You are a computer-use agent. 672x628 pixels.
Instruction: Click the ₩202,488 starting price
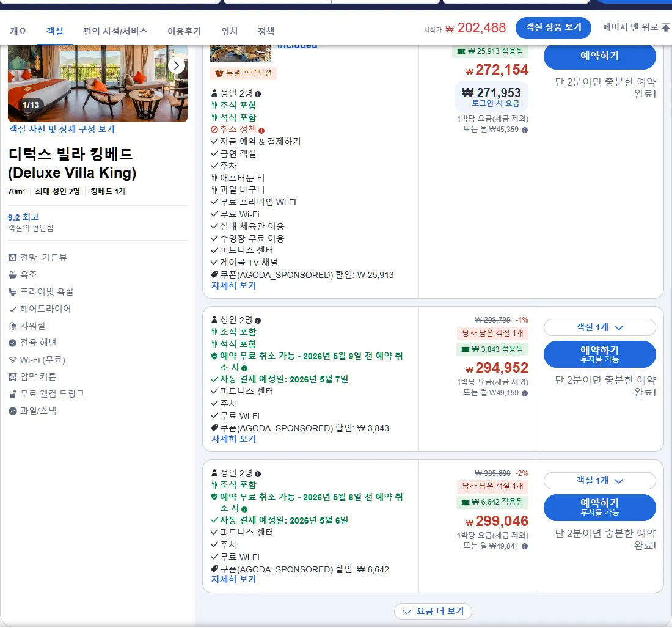click(x=476, y=28)
